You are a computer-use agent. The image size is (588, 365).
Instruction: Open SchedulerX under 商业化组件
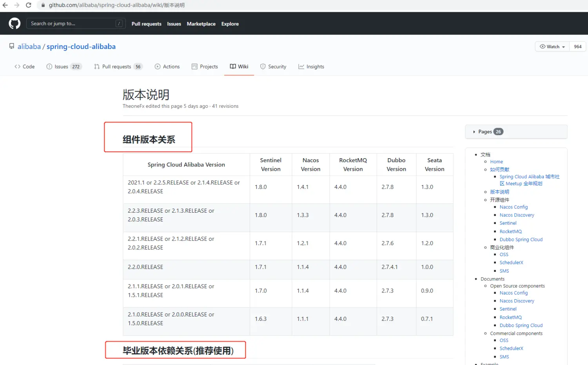511,263
